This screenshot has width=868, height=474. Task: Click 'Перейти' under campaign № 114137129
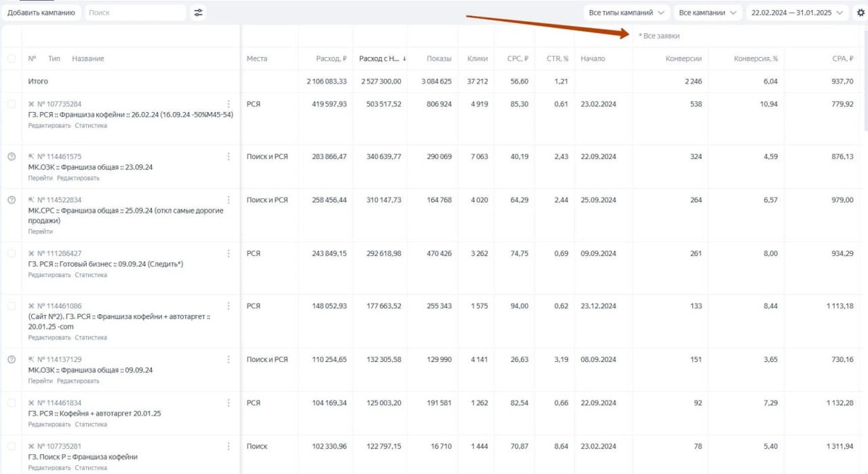(x=41, y=381)
